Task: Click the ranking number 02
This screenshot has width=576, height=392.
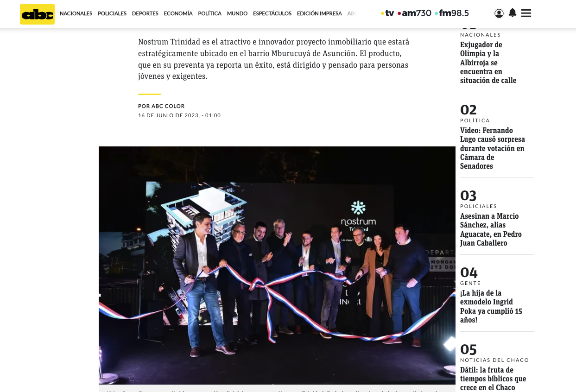Action: pyautogui.click(x=468, y=110)
